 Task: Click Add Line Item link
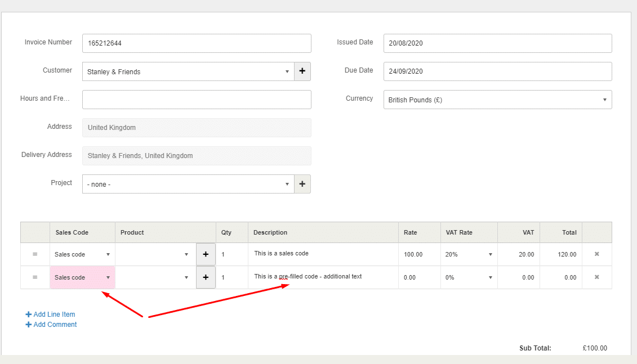(54, 314)
